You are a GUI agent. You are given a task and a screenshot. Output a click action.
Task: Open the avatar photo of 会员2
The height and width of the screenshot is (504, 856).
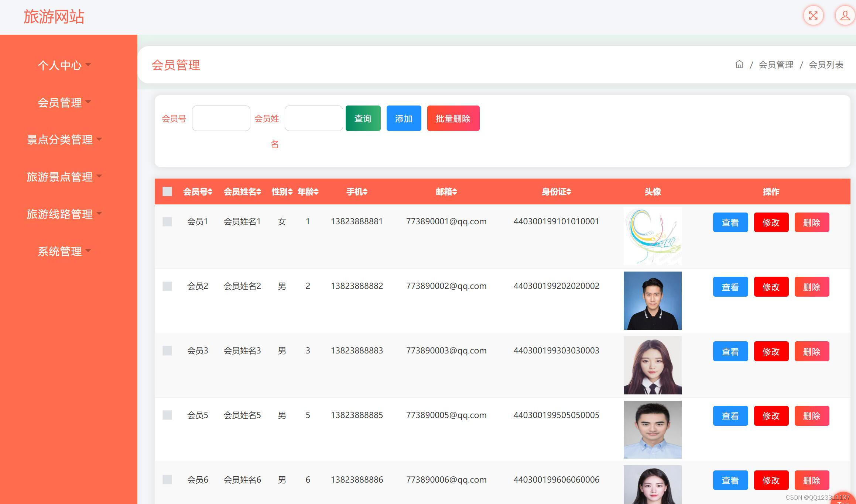(x=653, y=301)
